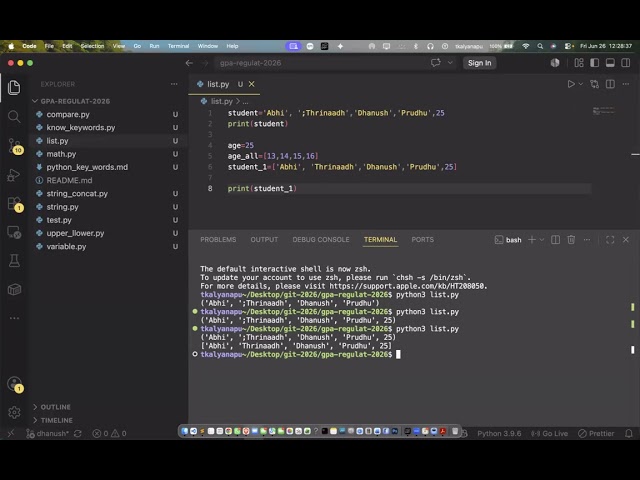Open editor More Actions ellipsis
The image size is (640, 480).
point(626,84)
